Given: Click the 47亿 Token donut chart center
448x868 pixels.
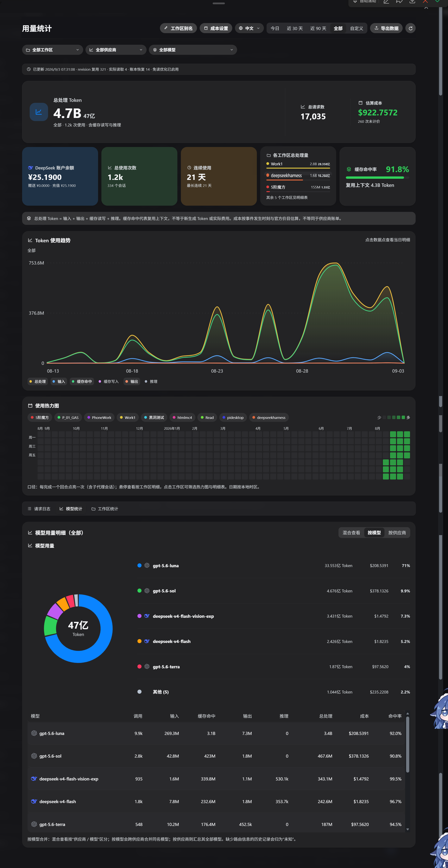Looking at the screenshot, I should [78, 628].
